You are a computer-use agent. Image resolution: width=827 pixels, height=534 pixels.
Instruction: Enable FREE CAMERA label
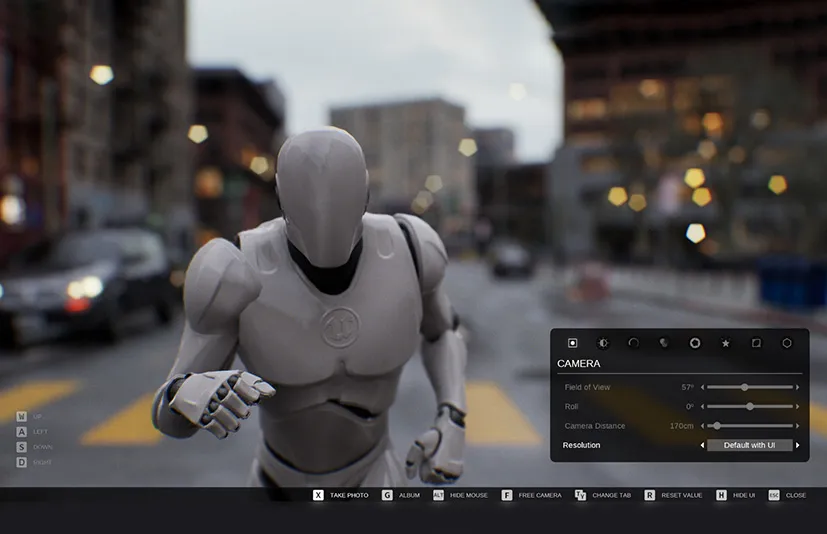540,495
